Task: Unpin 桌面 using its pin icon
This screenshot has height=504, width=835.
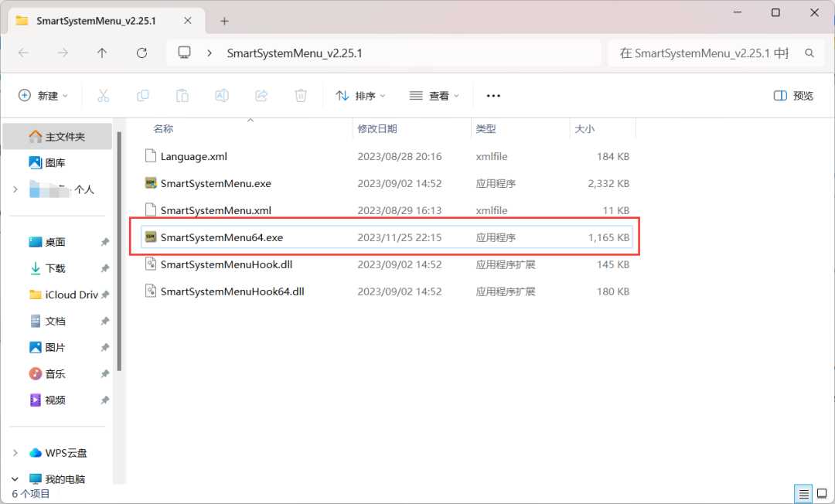Action: click(105, 242)
